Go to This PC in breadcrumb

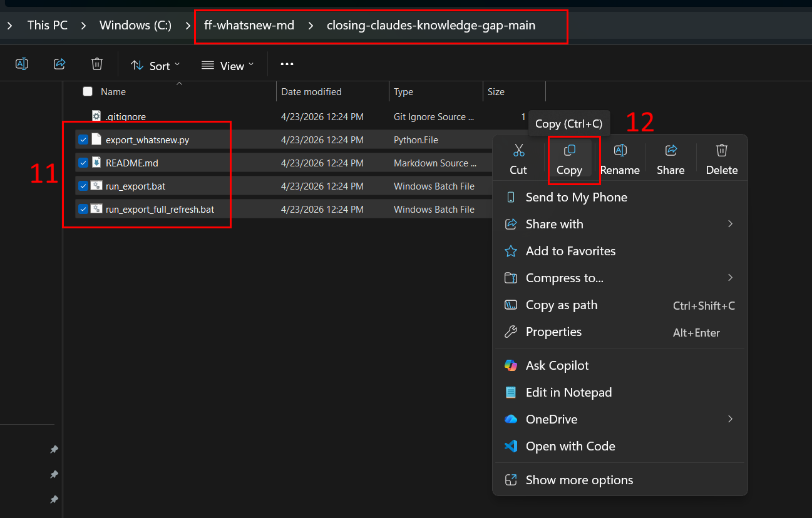[x=47, y=26]
